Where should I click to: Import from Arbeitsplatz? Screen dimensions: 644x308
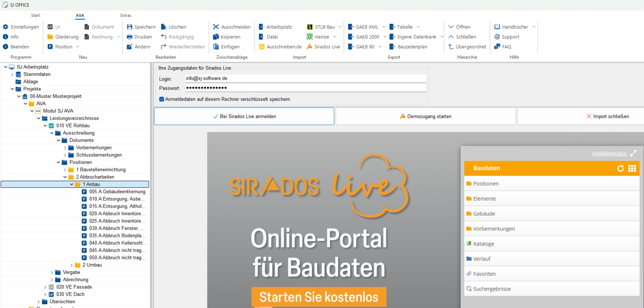275,27
